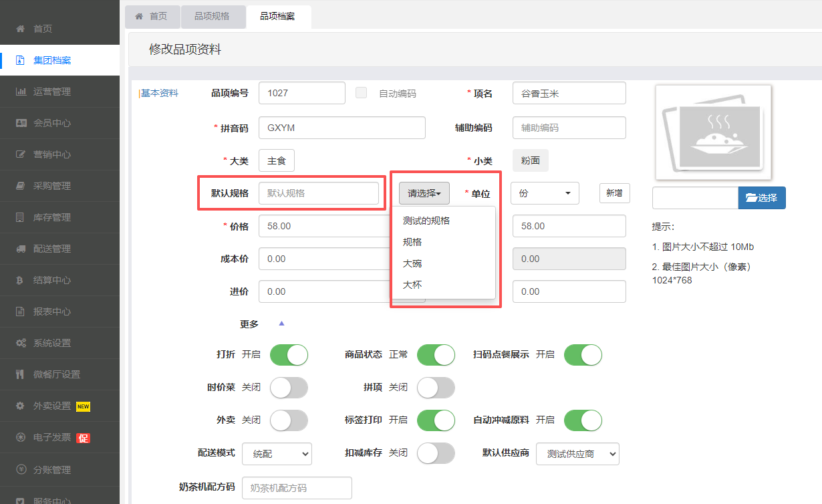
Task: Click the 拼音码 input field
Action: [341, 128]
